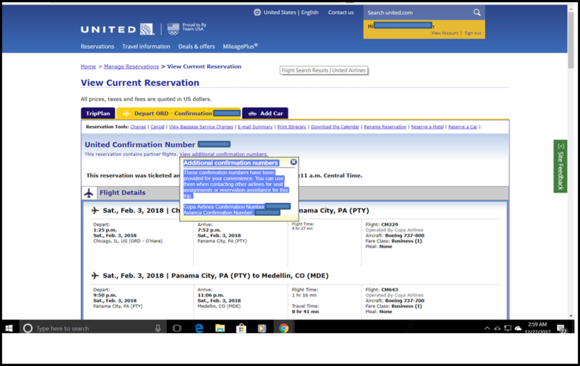Click the airplane icon next to Flight Details

coord(89,193)
